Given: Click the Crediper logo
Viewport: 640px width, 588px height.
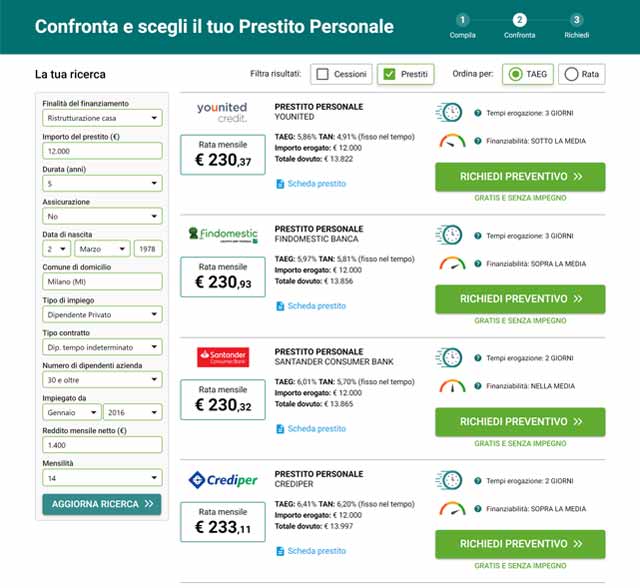Looking at the screenshot, I should pyautogui.click(x=223, y=480).
